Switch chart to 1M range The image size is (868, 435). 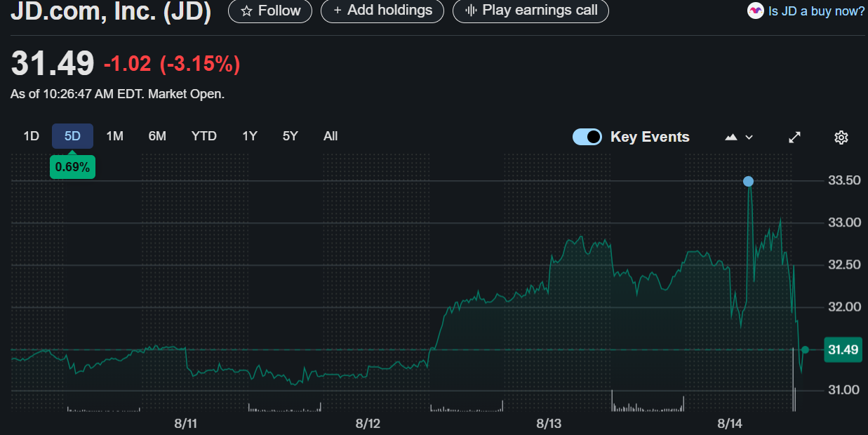(x=114, y=136)
